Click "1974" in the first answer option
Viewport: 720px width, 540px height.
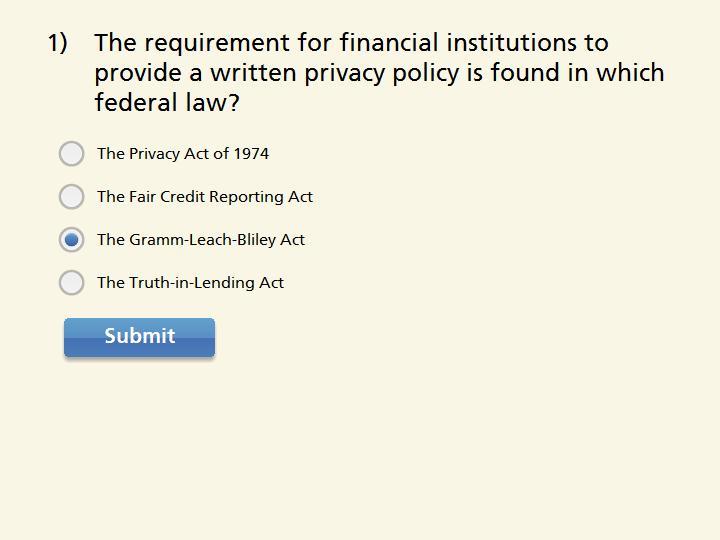(251, 154)
